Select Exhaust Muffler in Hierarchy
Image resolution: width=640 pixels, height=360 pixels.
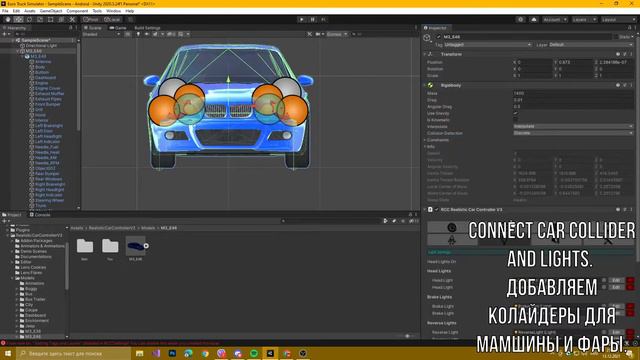click(49, 93)
